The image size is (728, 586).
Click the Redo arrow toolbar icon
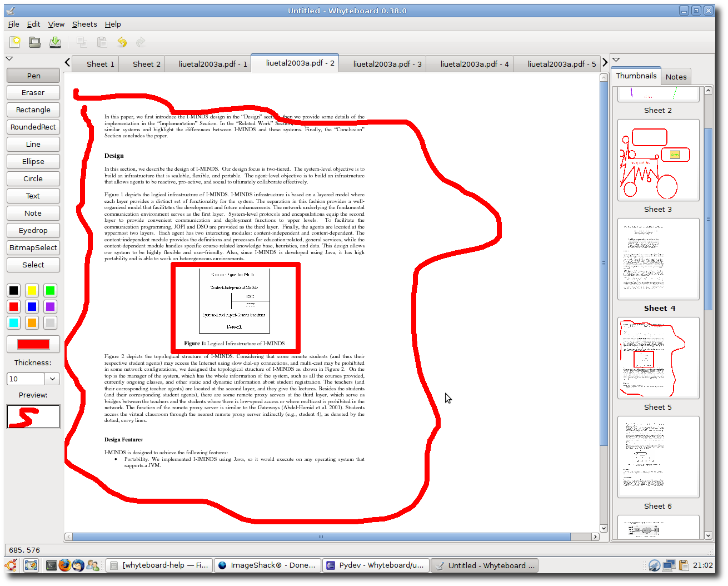[141, 42]
